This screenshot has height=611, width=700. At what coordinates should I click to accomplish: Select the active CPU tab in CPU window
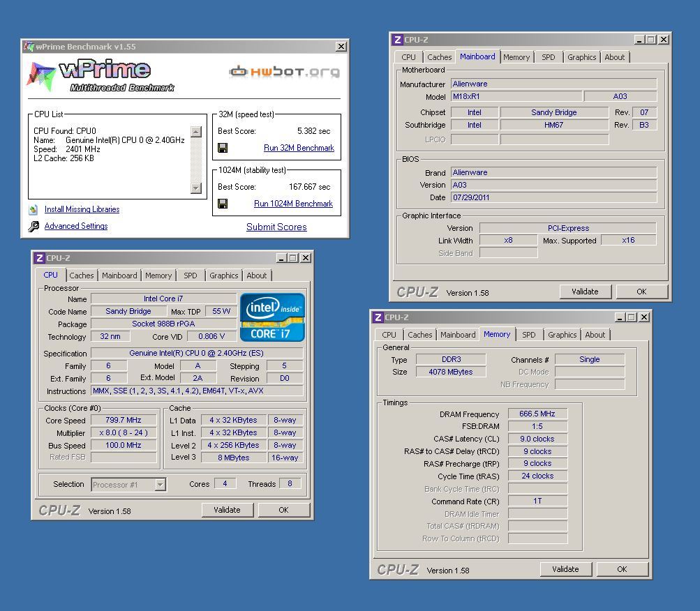[x=50, y=275]
